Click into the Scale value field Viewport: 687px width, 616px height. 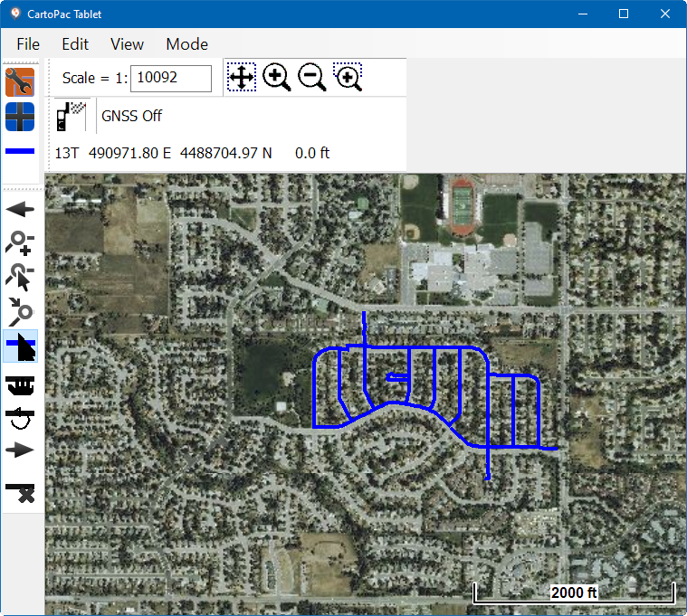[x=171, y=79]
